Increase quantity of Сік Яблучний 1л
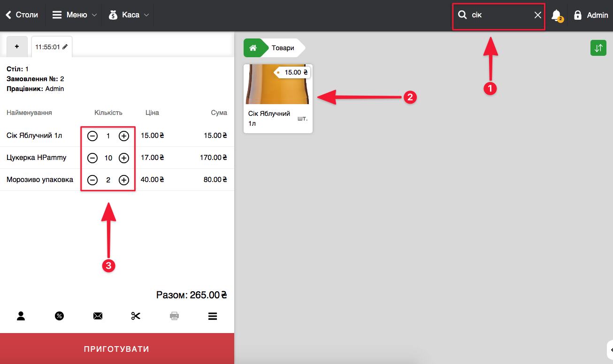Screen dimensions: 613x364 124,136
